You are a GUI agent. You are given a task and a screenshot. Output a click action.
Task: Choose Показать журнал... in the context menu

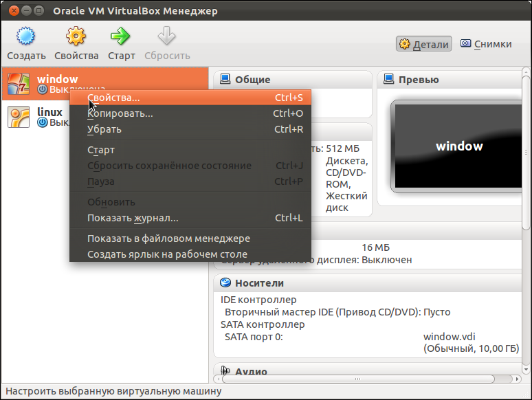pyautogui.click(x=190, y=218)
